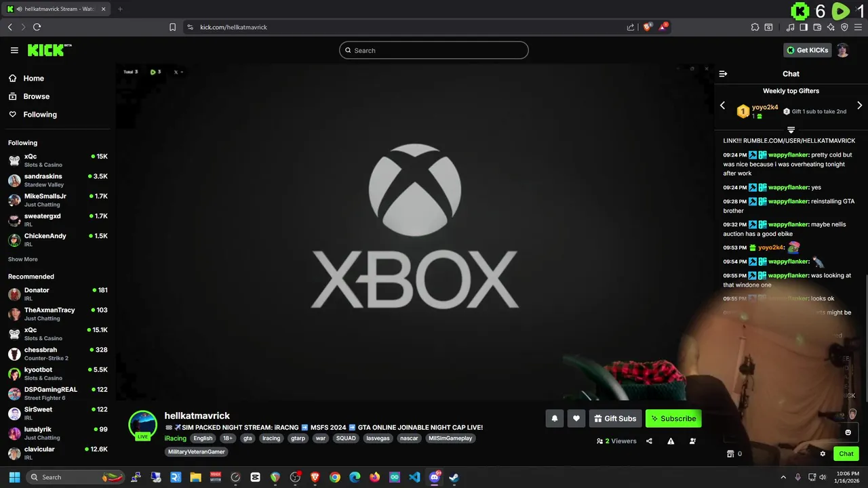Open SirSweet recommended channel
868x488 pixels.
coord(58,413)
